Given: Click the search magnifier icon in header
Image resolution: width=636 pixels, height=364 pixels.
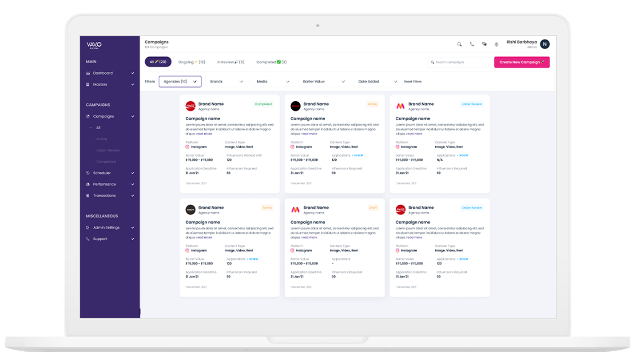Looking at the screenshot, I should 459,44.
